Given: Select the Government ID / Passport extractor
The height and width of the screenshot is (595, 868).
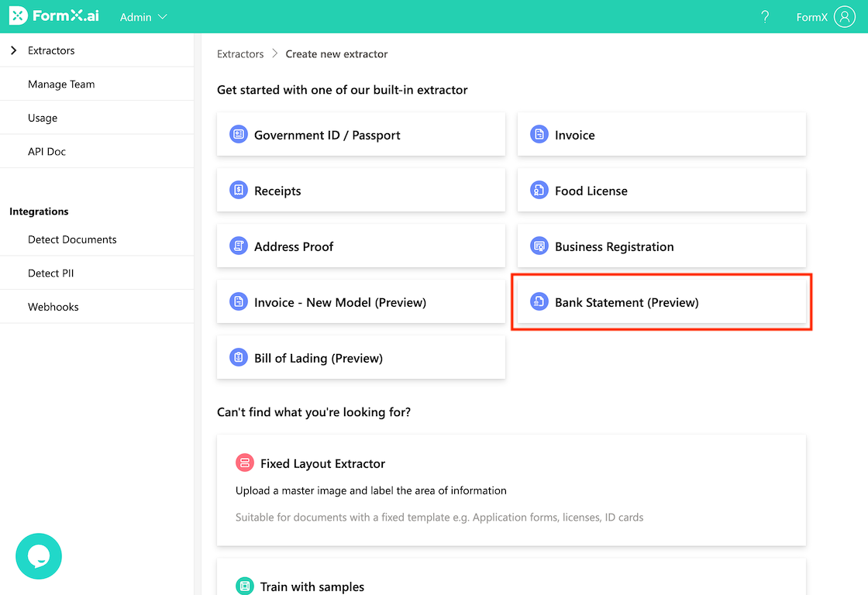Looking at the screenshot, I should click(361, 135).
